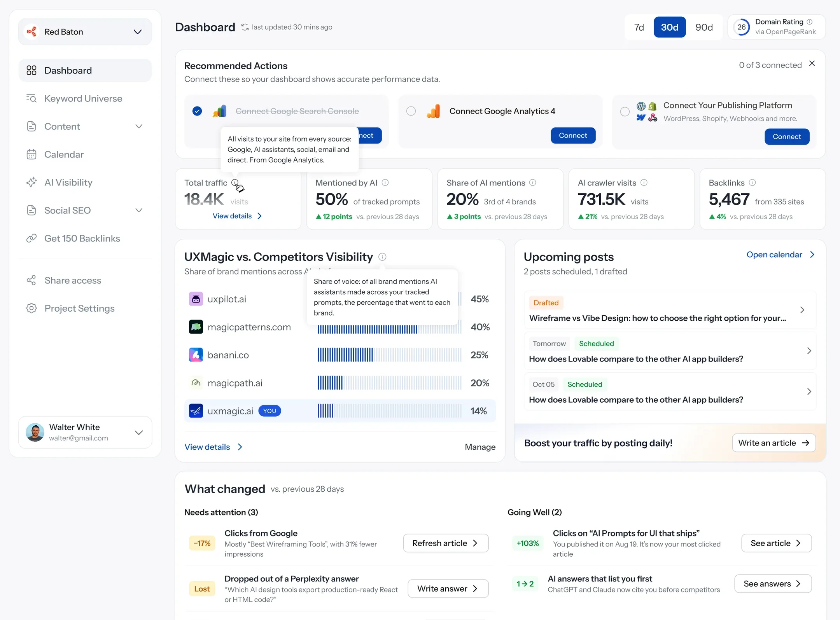Uncheck the Connect Google Search Console checkbox
Viewport: 840px width, 620px height.
[197, 111]
